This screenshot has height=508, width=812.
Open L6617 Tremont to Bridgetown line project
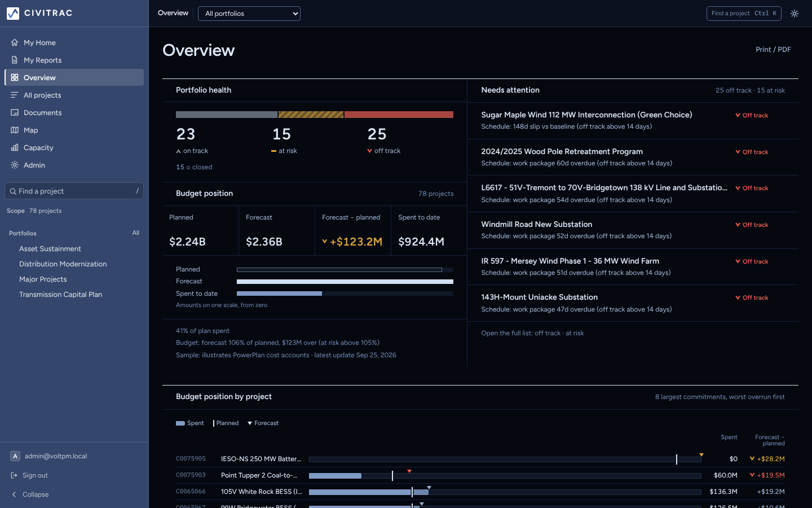click(604, 187)
